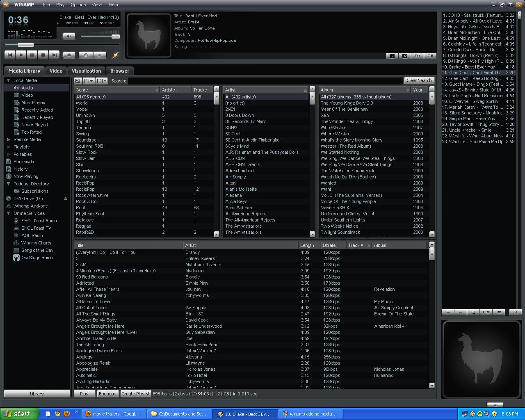Skip to the next track
The width and height of the screenshot is (525, 420).
tap(54, 55)
